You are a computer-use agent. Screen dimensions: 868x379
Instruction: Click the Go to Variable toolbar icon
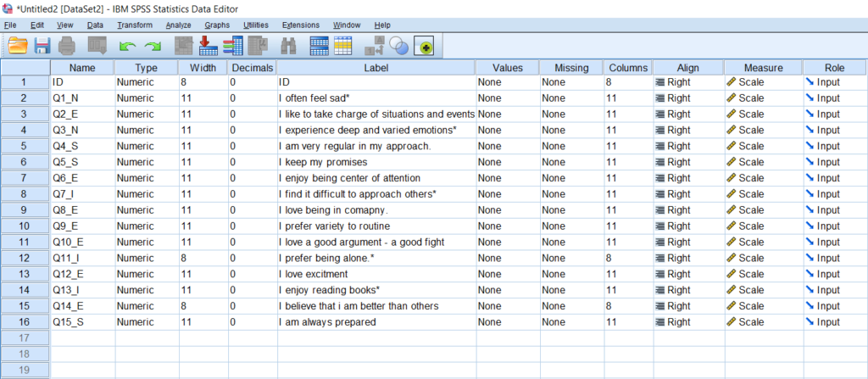[209, 45]
